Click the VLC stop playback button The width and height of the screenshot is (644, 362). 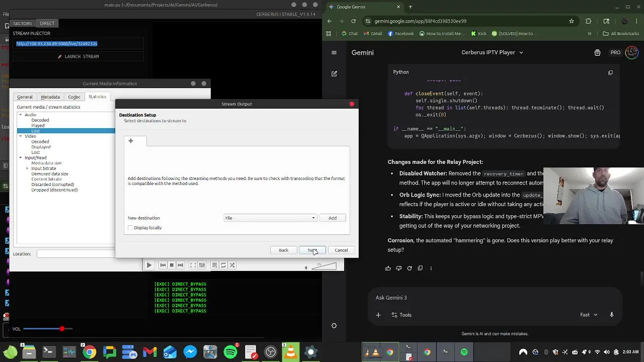[172, 265]
